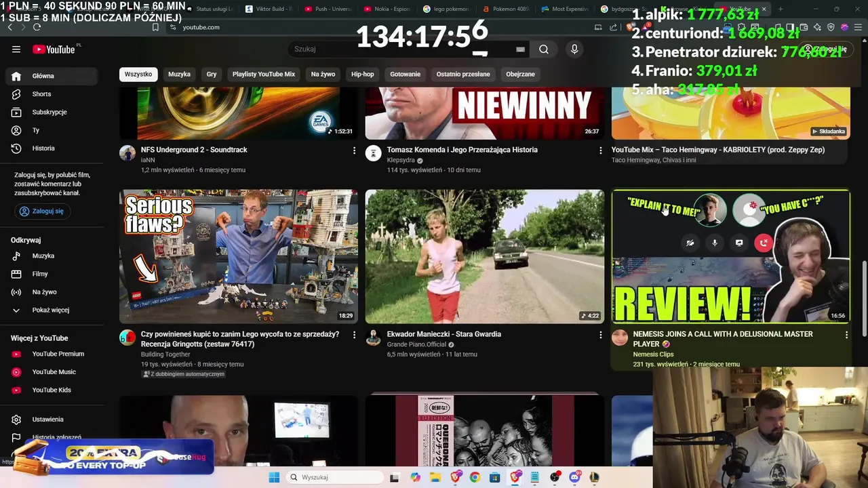Click the YouTube logo

coord(54,49)
